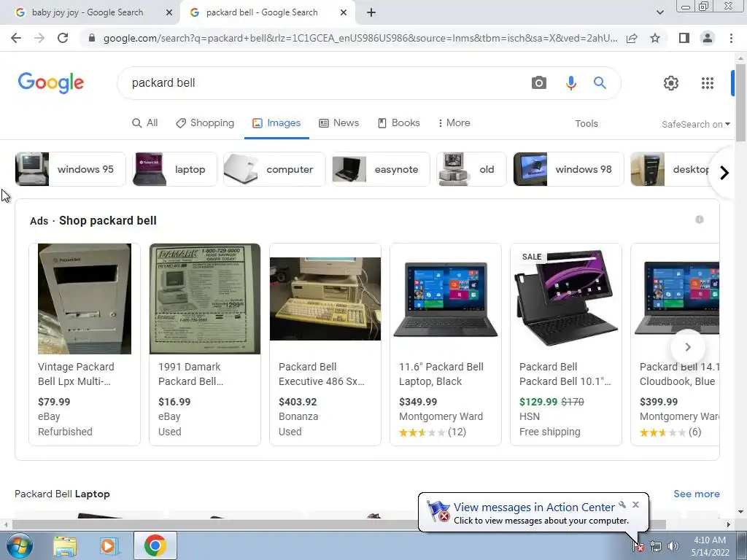Open 1991 Damark Packard Bell ad

(205, 344)
